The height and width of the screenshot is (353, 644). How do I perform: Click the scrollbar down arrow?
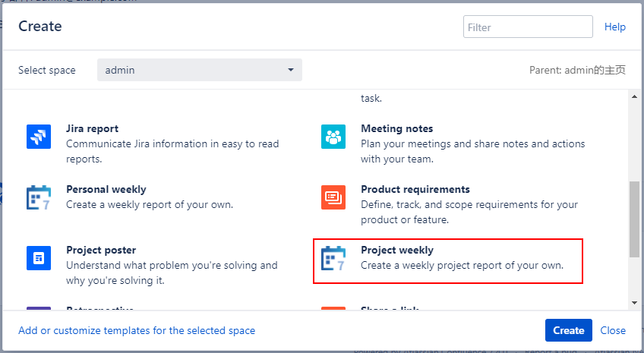pos(635,302)
